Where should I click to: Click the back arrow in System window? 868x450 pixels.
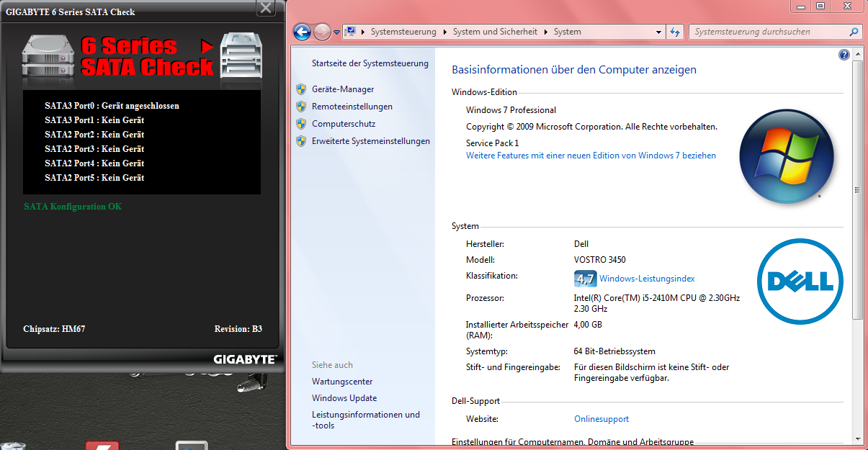[303, 32]
